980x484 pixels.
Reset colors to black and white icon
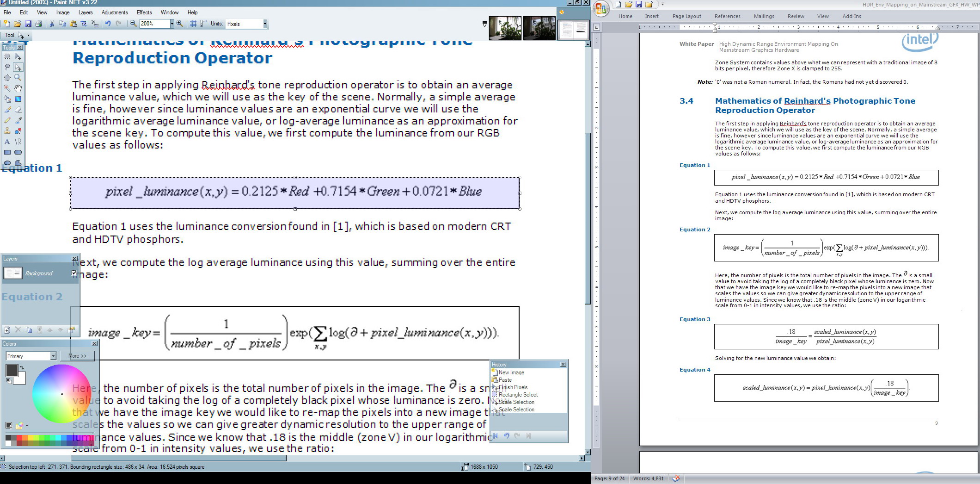8,381
